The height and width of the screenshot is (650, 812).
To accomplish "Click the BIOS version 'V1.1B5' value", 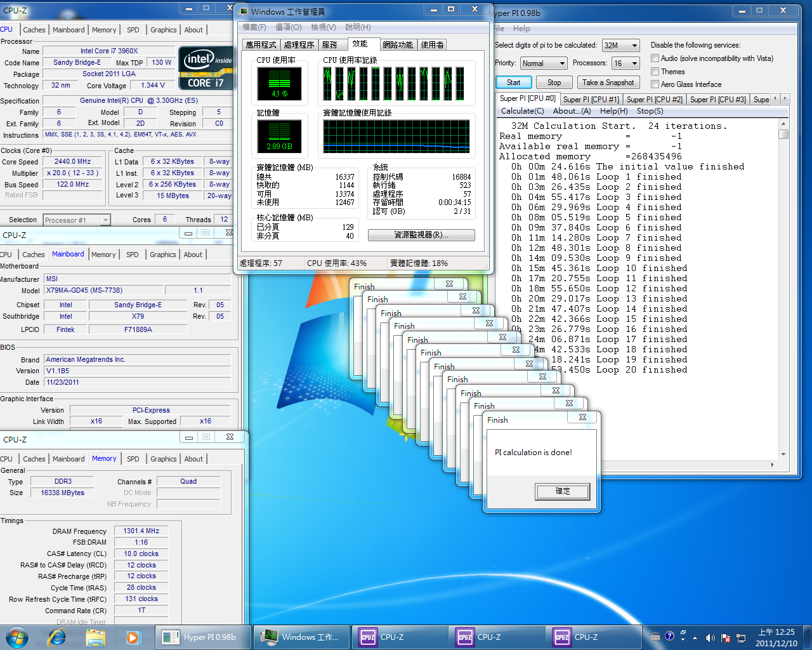I will click(x=137, y=371).
